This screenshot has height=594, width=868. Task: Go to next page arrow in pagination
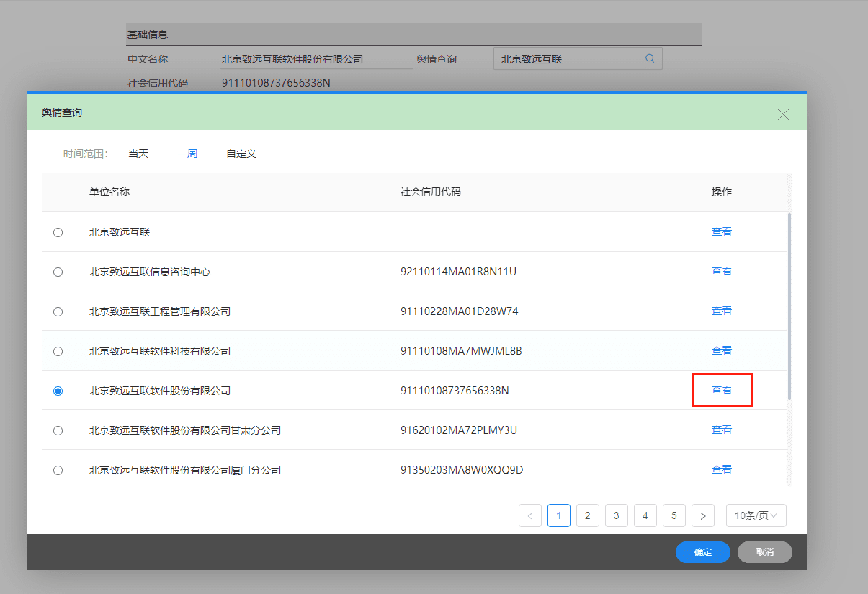(x=703, y=515)
